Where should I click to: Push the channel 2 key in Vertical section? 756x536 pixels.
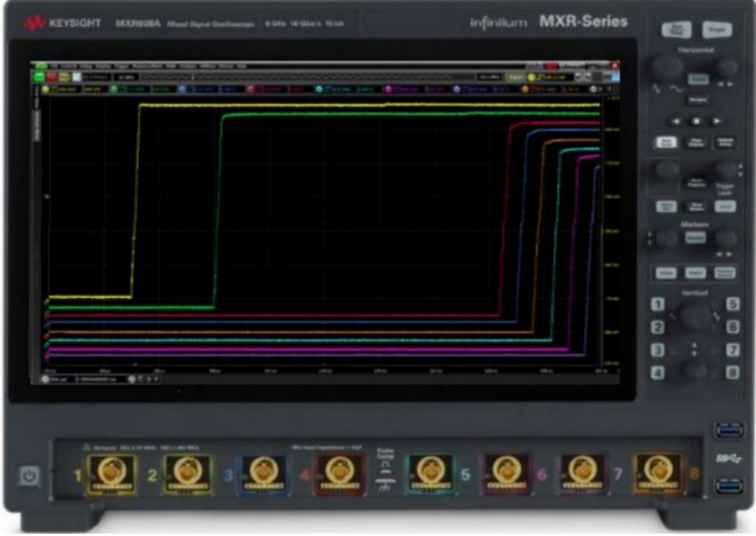click(657, 327)
